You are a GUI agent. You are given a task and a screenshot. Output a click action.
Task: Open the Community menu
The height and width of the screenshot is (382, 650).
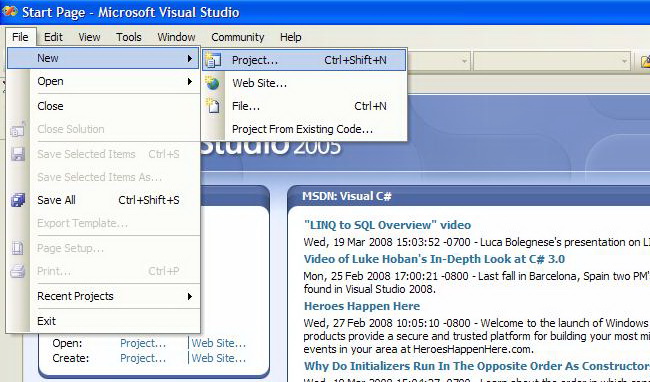point(238,37)
